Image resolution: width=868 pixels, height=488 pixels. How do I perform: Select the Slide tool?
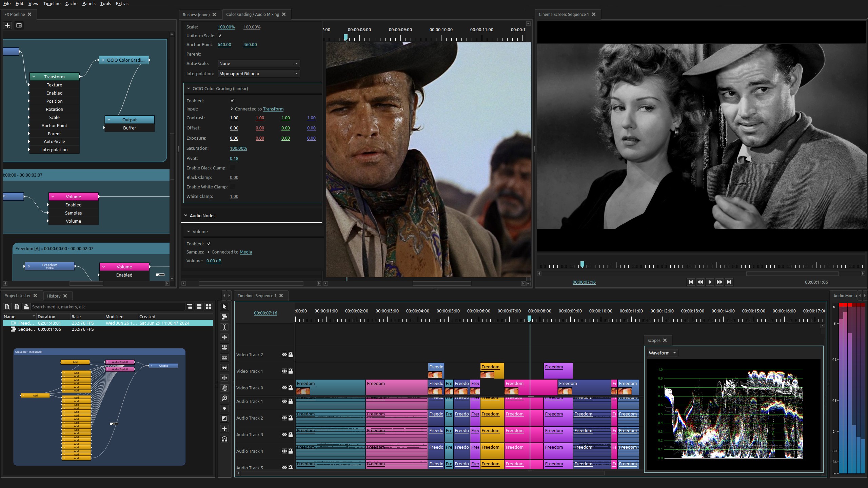point(224,378)
